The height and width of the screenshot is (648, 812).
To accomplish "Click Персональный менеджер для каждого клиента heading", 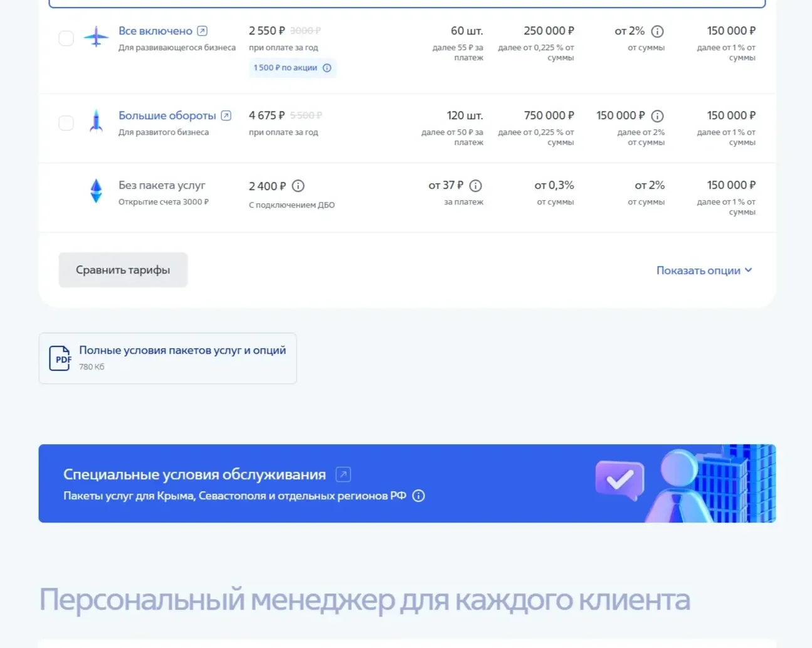I will pos(364,600).
